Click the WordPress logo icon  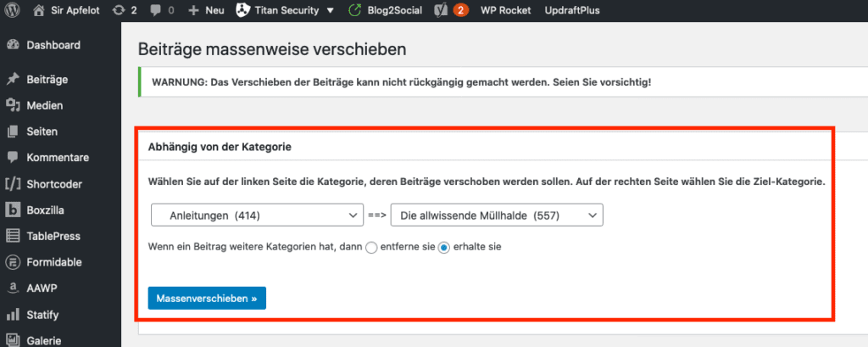[13, 10]
